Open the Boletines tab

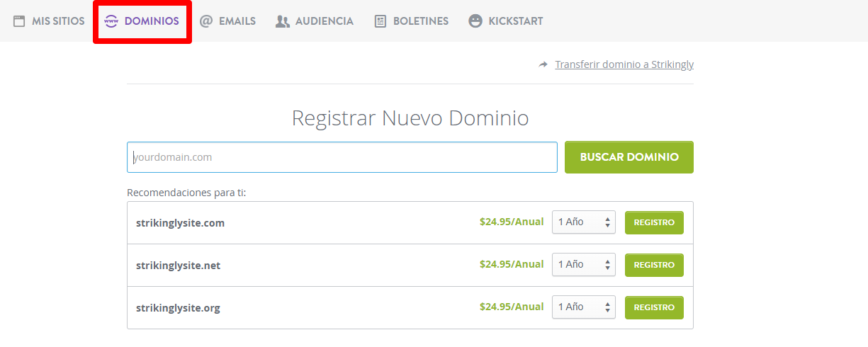point(412,21)
